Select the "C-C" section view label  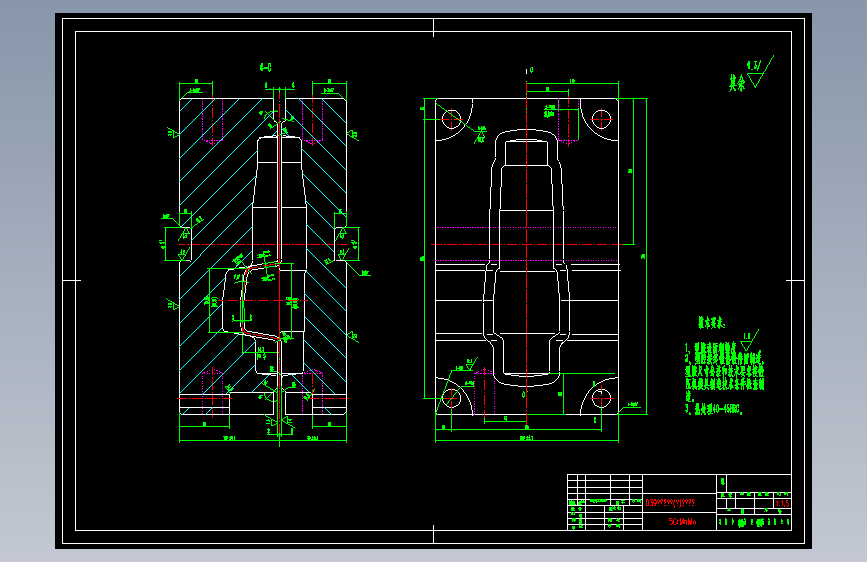(x=265, y=67)
